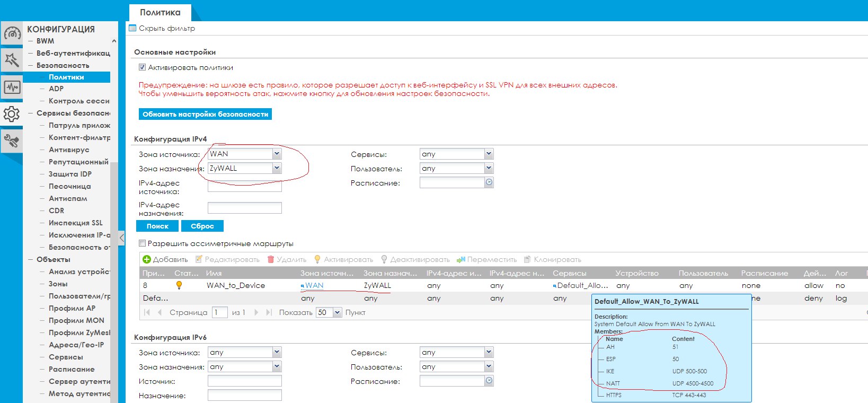868x403 pixels.
Task: Enable Разрешить ассиметричные маршруты checkbox
Action: pyautogui.click(x=142, y=243)
